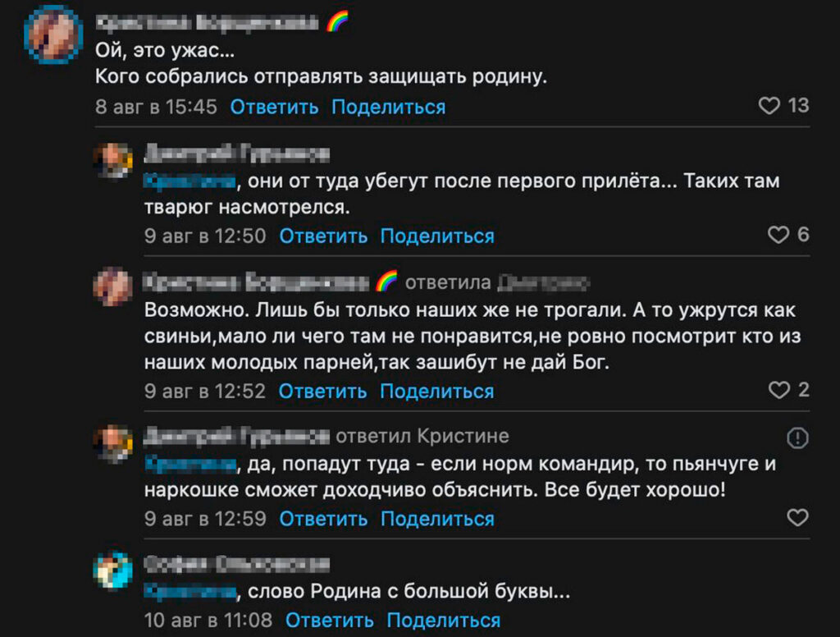Click Ответить under the 8 авг comment

[274, 107]
